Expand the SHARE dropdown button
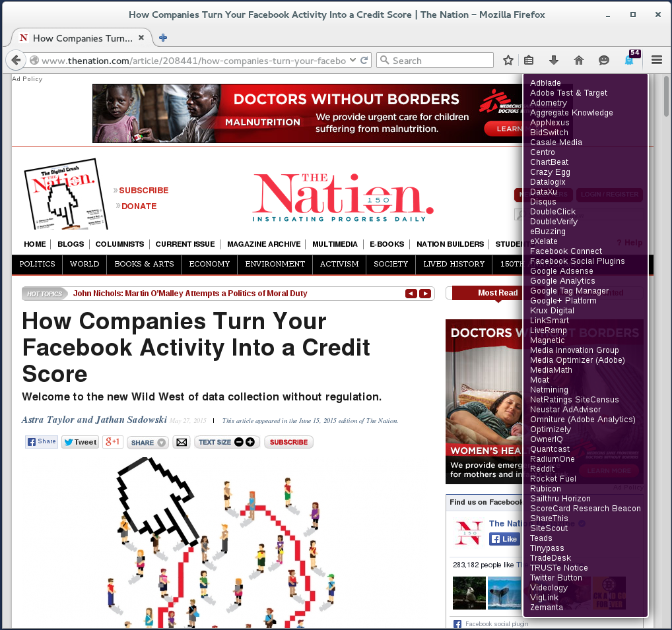672x630 pixels. click(148, 443)
